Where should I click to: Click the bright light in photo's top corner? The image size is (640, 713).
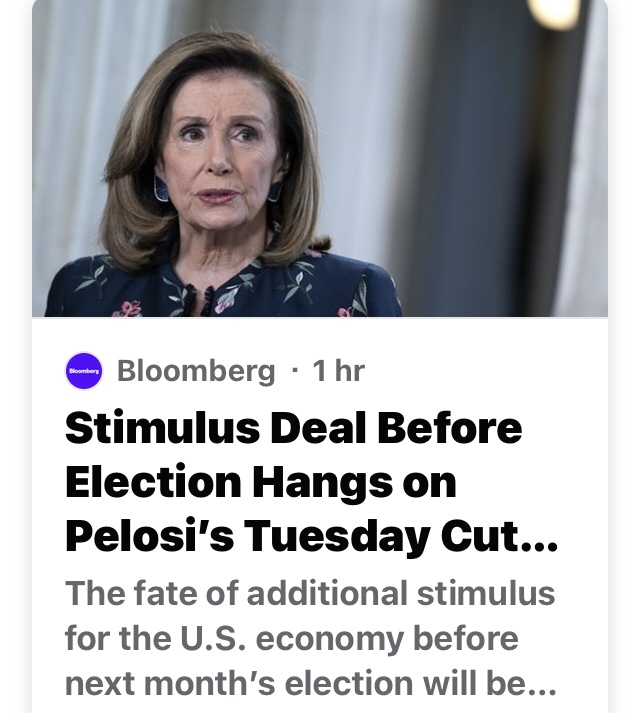click(x=555, y=12)
